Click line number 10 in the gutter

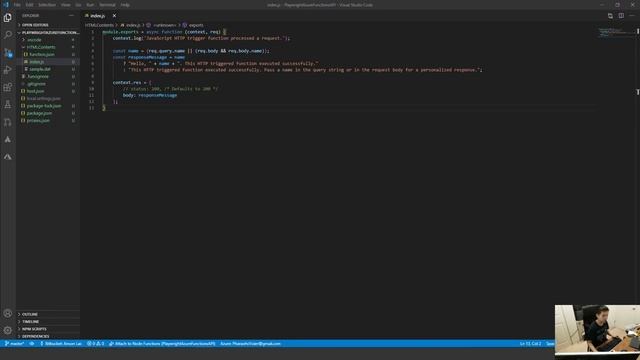pos(91,89)
